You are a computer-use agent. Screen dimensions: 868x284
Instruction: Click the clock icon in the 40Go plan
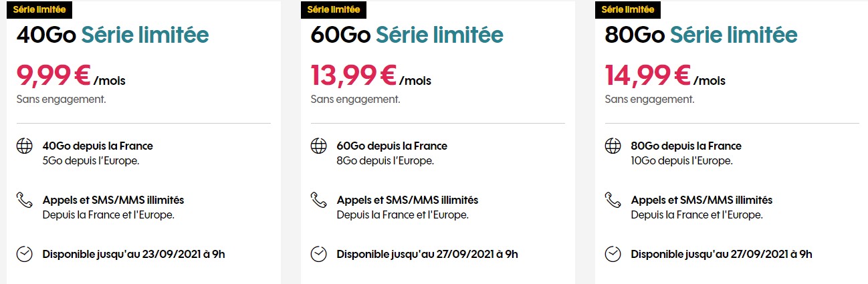pyautogui.click(x=24, y=254)
